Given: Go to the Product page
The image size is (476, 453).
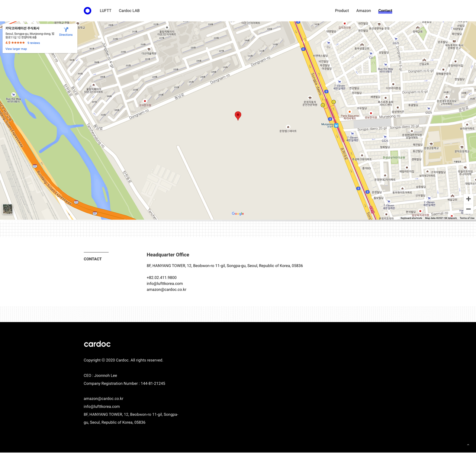Looking at the screenshot, I should point(342,11).
